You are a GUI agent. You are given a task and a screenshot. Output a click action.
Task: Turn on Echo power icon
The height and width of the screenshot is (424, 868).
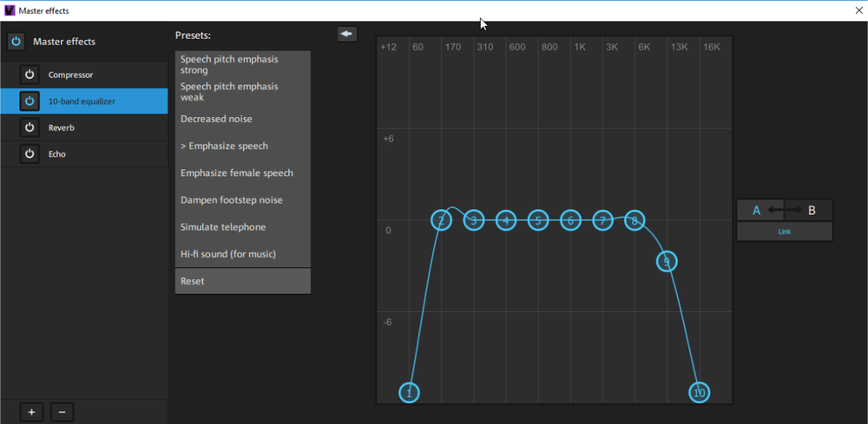pos(30,153)
